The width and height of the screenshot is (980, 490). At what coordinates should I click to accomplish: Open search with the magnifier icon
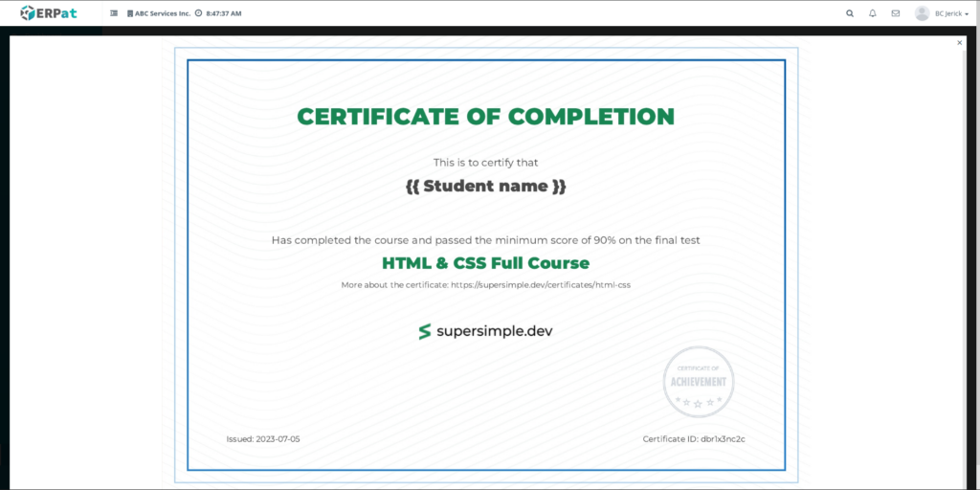coord(850,13)
